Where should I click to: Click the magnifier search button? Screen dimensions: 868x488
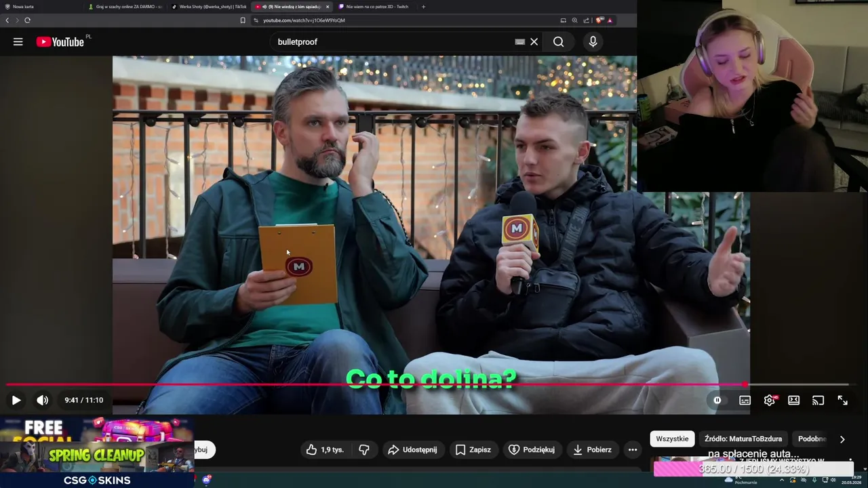click(x=558, y=42)
